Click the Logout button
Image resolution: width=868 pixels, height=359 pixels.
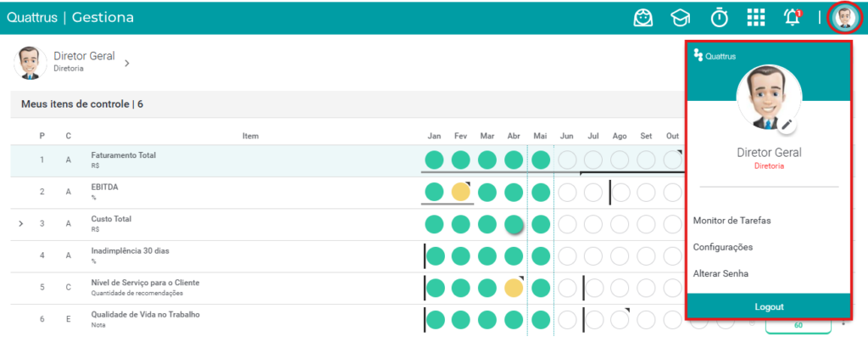(x=769, y=307)
